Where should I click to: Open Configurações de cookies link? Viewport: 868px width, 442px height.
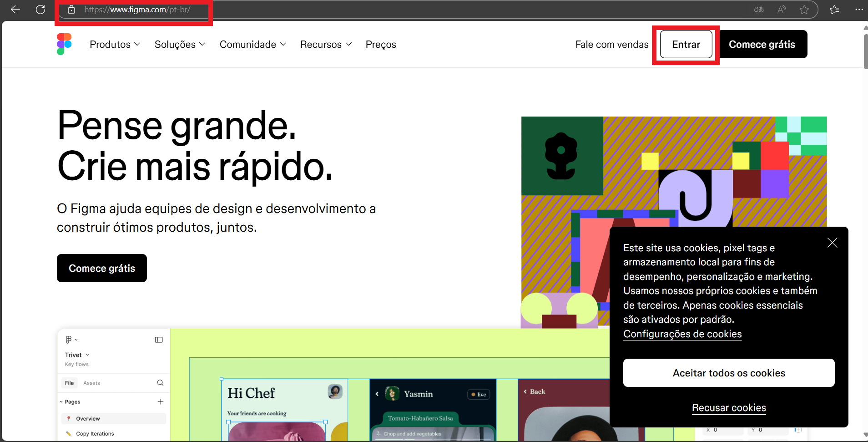(x=682, y=334)
